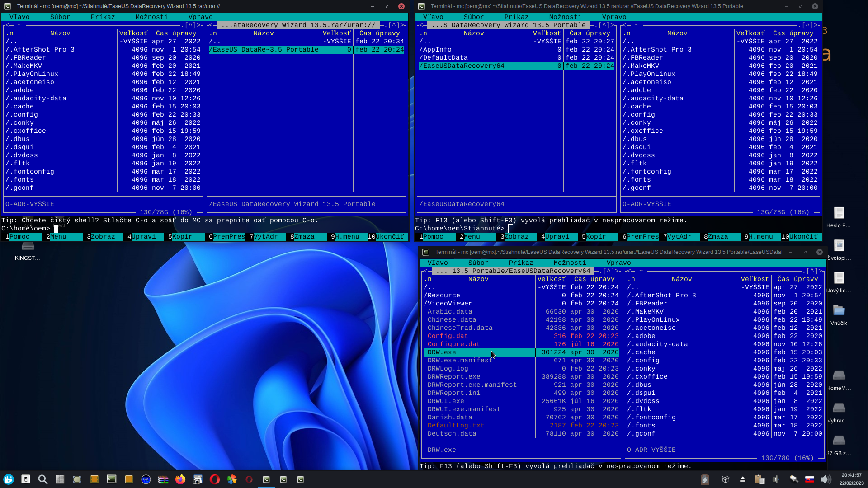Click the Slovak flag keyboard layout icon
The width and height of the screenshot is (868, 488).
[x=810, y=479]
